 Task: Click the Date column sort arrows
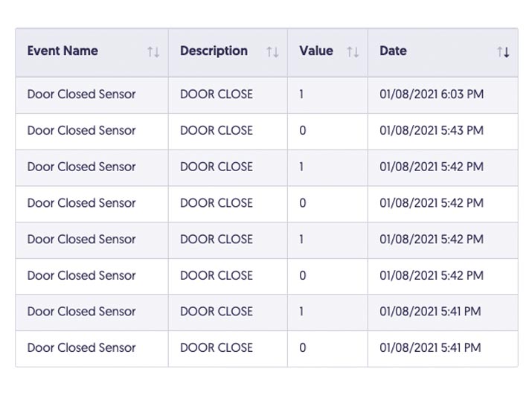[503, 52]
